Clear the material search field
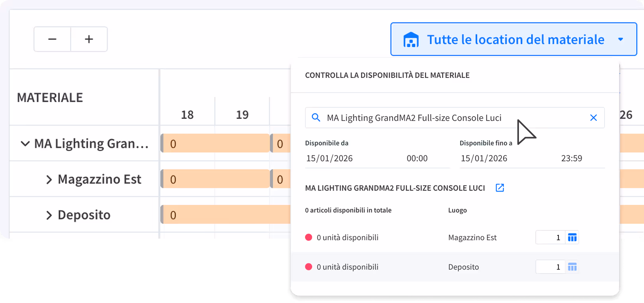Viewport: 644px width, 303px height. coord(593,118)
